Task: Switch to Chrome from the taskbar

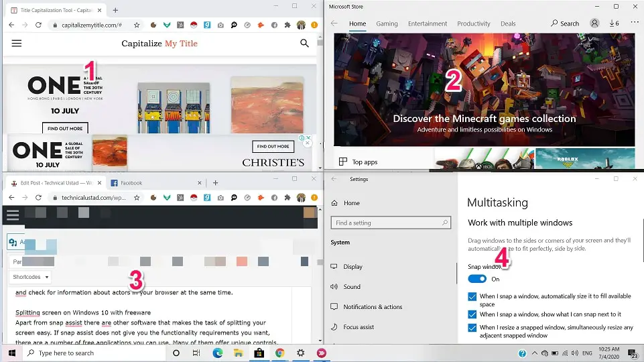Action: [279, 353]
